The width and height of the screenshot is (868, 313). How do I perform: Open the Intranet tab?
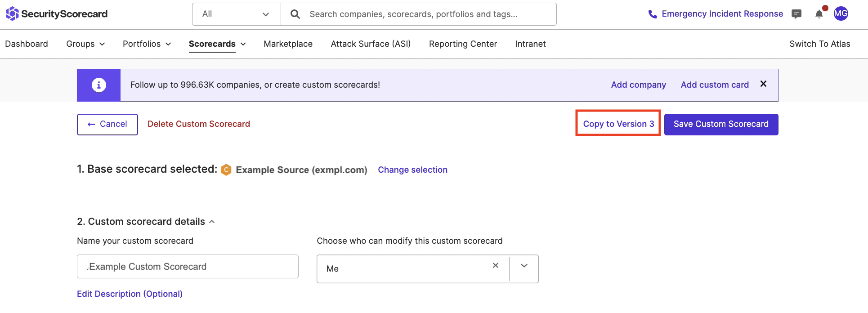(x=530, y=44)
